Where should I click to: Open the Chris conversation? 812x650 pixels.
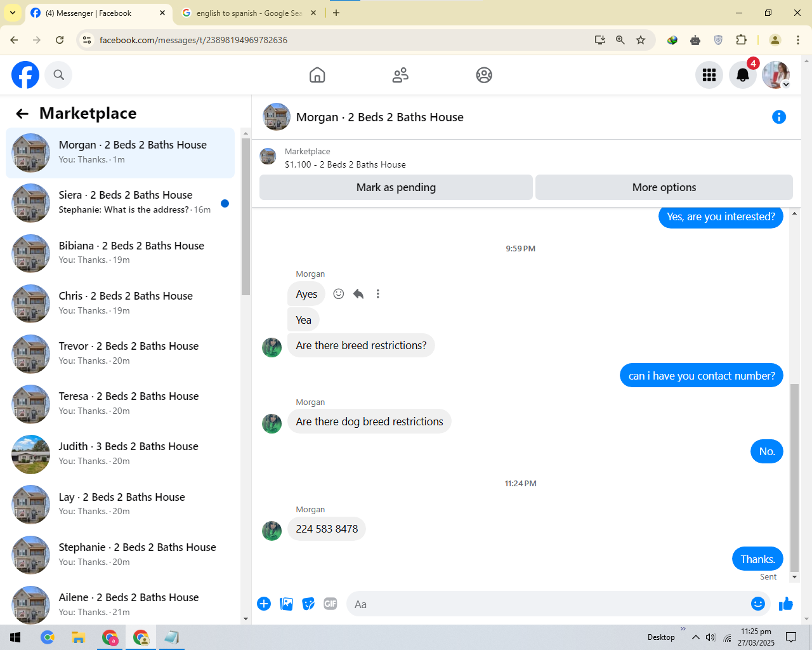[x=121, y=303]
